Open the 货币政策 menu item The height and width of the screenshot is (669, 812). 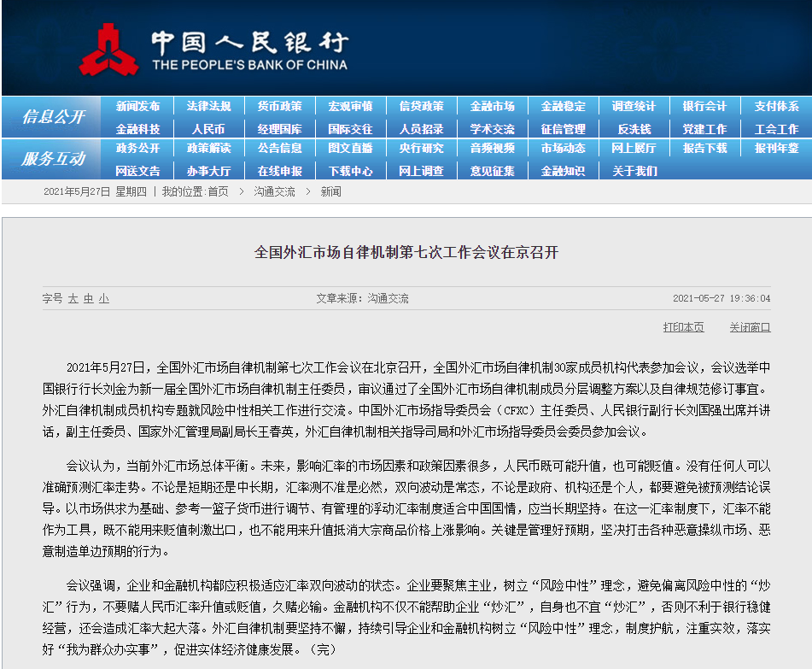coord(279,107)
